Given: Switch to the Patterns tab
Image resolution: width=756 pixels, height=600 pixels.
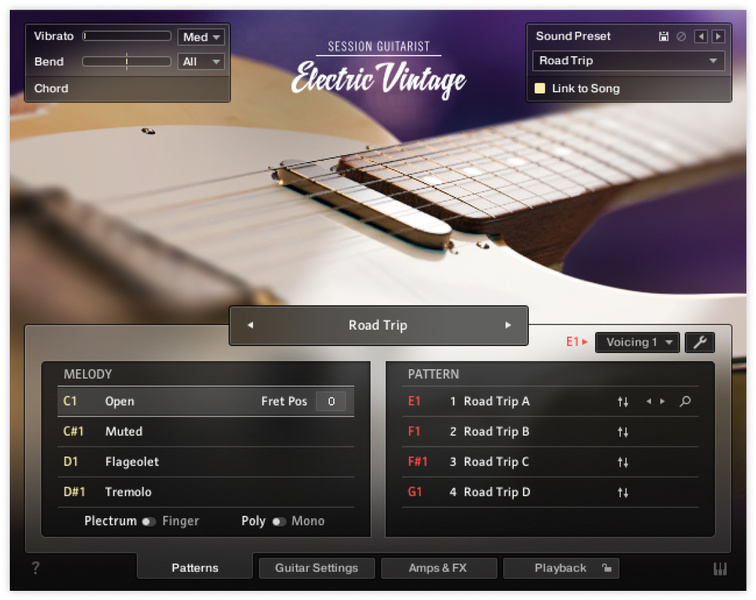Looking at the screenshot, I should coord(195,568).
